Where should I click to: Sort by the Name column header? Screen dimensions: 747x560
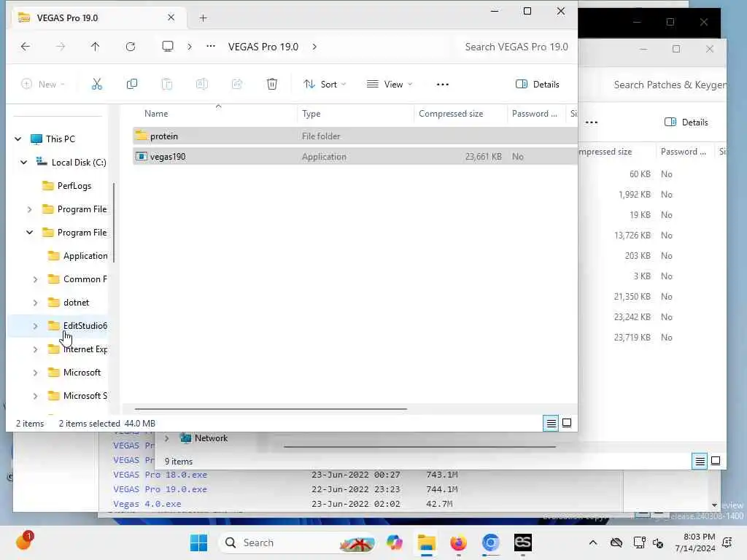156,114
